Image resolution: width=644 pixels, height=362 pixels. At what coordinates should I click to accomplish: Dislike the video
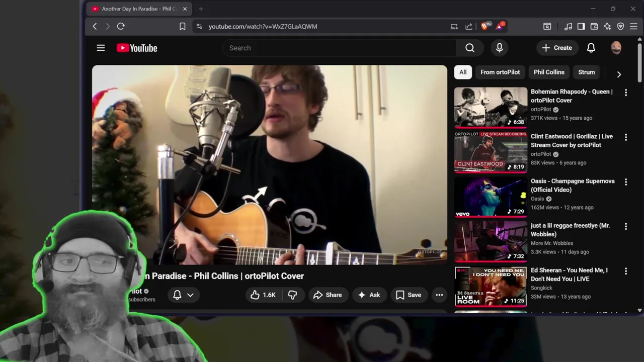pyautogui.click(x=292, y=295)
